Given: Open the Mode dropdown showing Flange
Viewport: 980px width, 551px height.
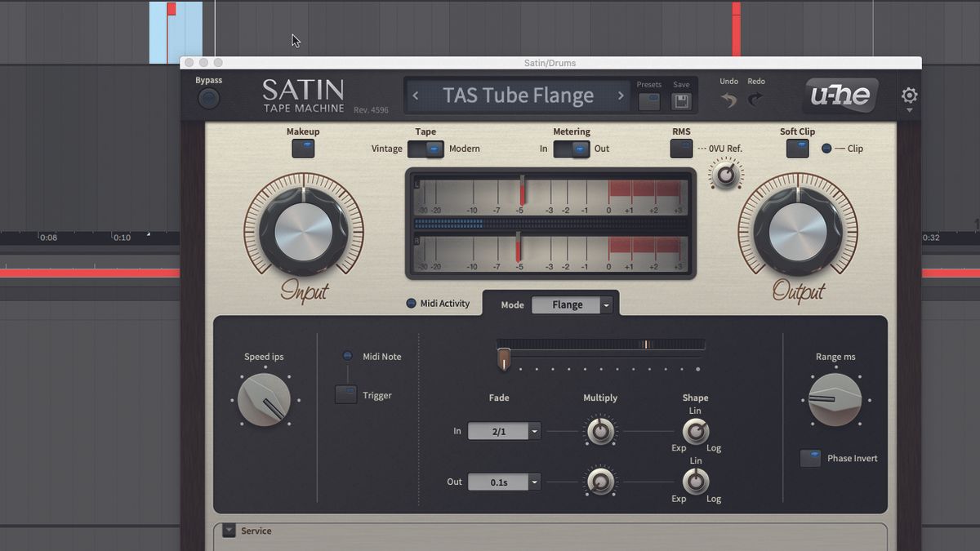Looking at the screenshot, I should tap(572, 304).
